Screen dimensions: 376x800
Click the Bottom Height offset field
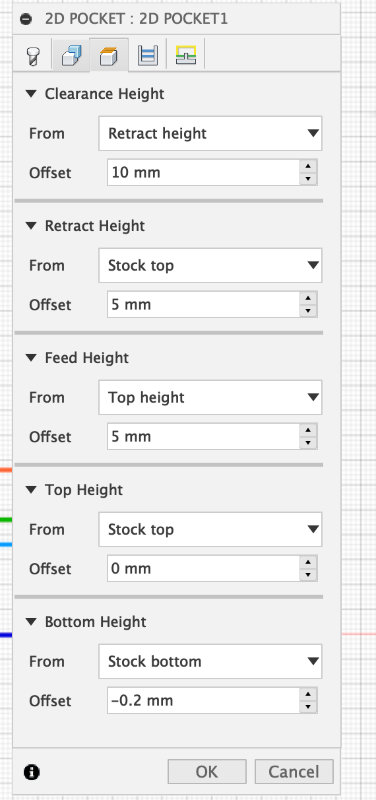tap(203, 701)
